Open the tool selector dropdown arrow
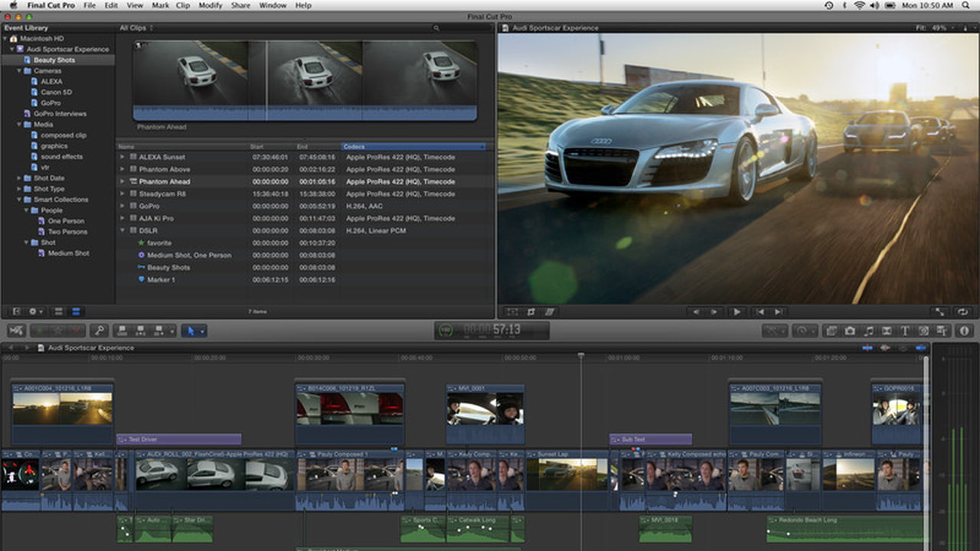Viewport: 980px width, 551px height. (202, 331)
